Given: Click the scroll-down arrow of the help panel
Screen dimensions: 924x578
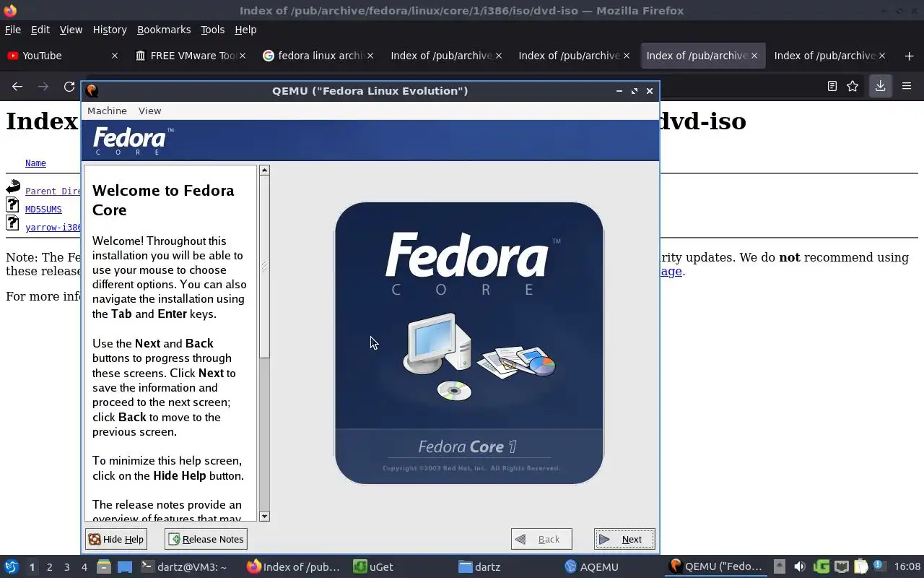Looking at the screenshot, I should tap(264, 516).
